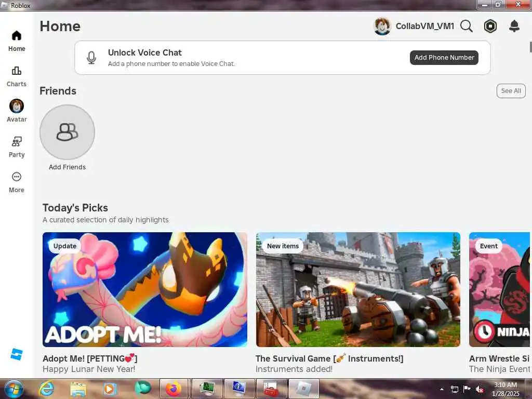This screenshot has height=399, width=532.
Task: Click the Add Friends label text
Action: (67, 167)
